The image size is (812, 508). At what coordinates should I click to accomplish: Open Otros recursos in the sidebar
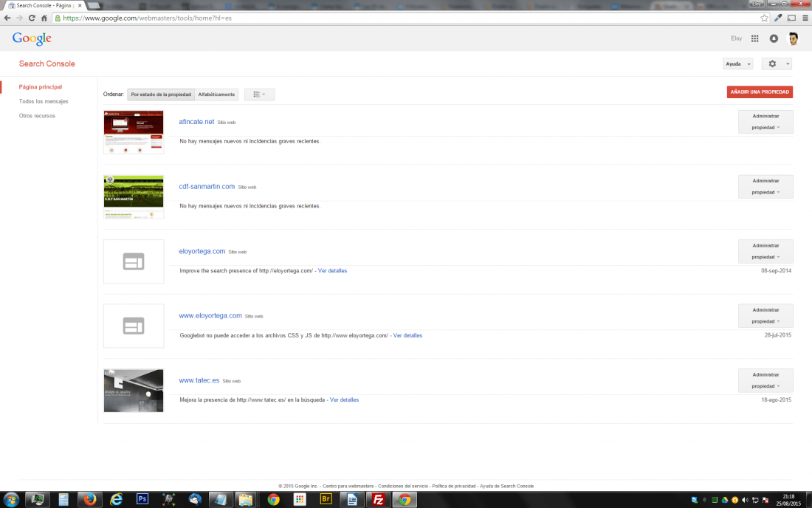(37, 116)
